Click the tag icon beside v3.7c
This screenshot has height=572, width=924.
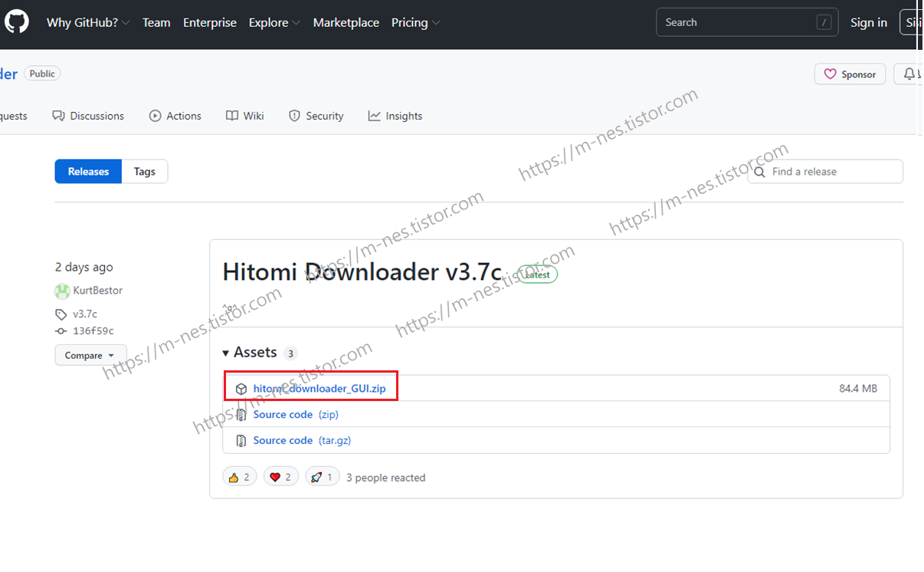pos(61,314)
